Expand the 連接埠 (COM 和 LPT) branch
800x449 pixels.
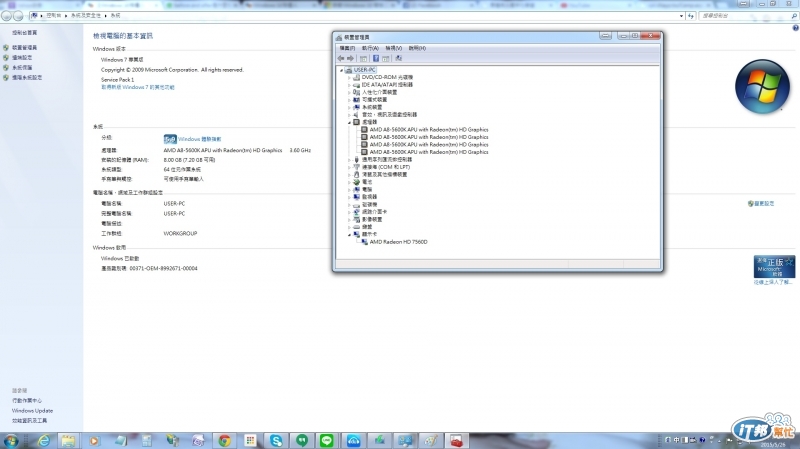[x=349, y=167]
